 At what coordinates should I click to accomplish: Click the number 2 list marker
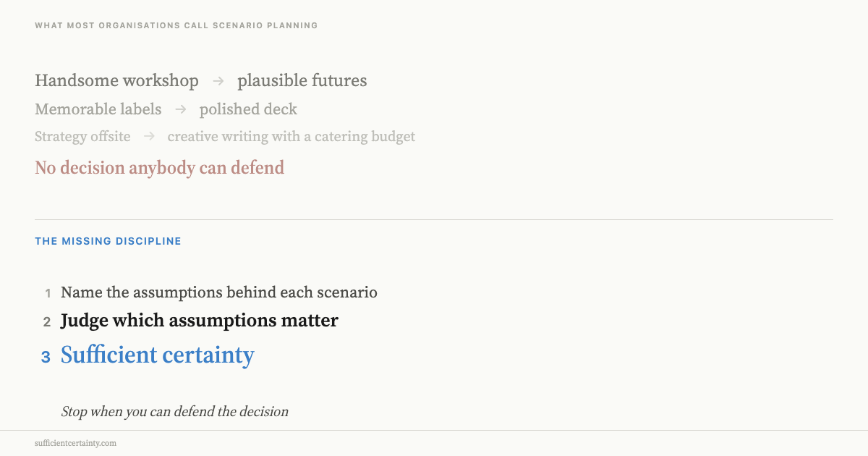click(47, 321)
